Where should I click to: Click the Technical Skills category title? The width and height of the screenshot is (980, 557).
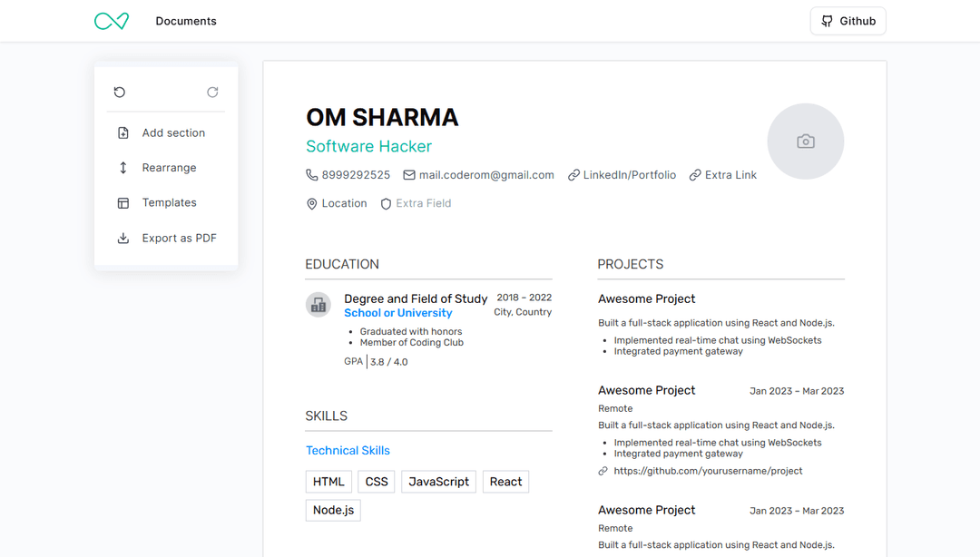(348, 451)
